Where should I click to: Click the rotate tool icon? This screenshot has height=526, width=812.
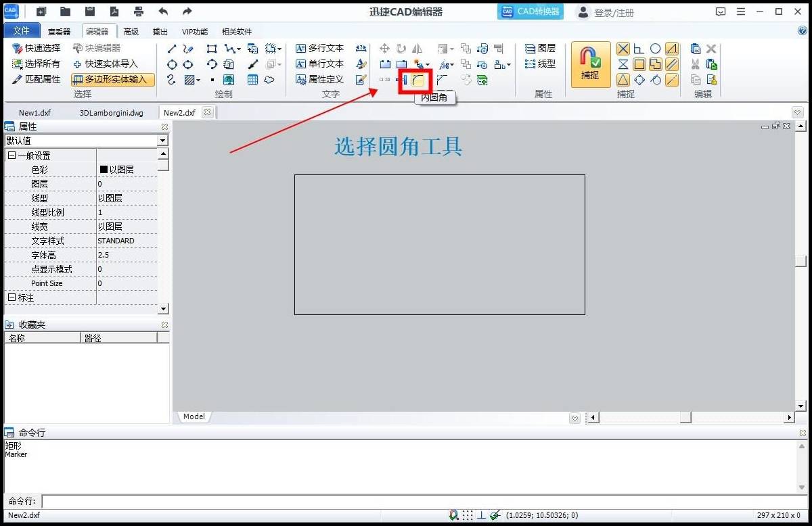[x=401, y=49]
